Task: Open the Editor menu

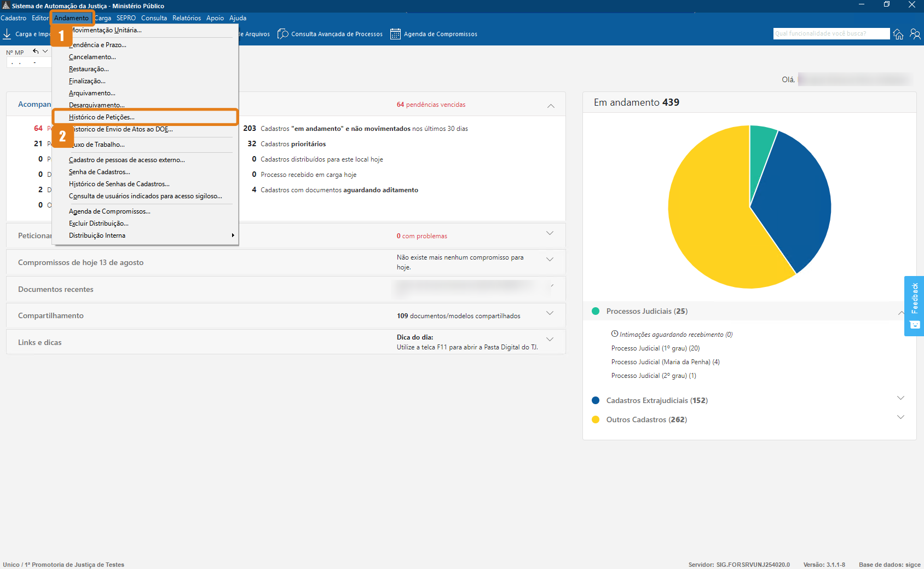Action: (x=40, y=18)
